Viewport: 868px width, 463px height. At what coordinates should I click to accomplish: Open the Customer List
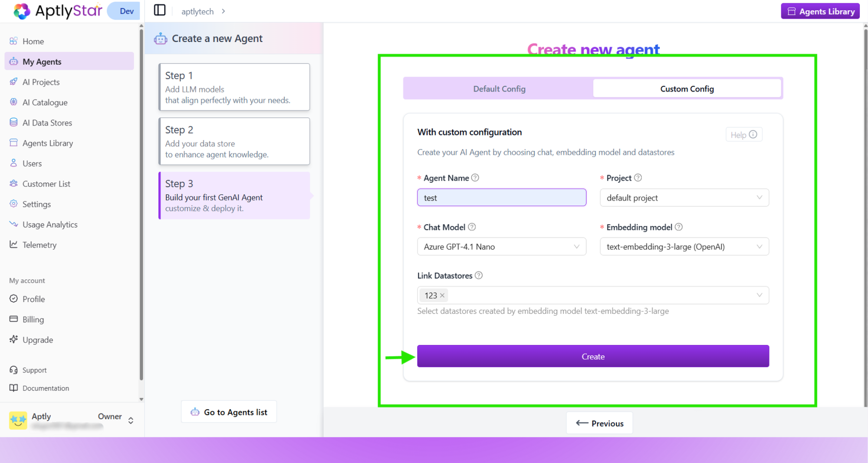[46, 183]
